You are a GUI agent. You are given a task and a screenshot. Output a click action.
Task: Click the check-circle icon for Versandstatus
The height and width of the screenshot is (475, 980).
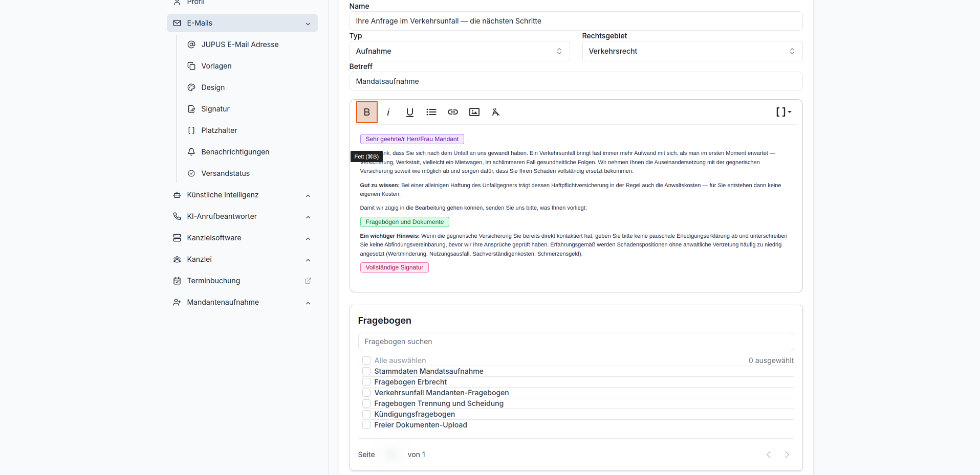(x=191, y=173)
